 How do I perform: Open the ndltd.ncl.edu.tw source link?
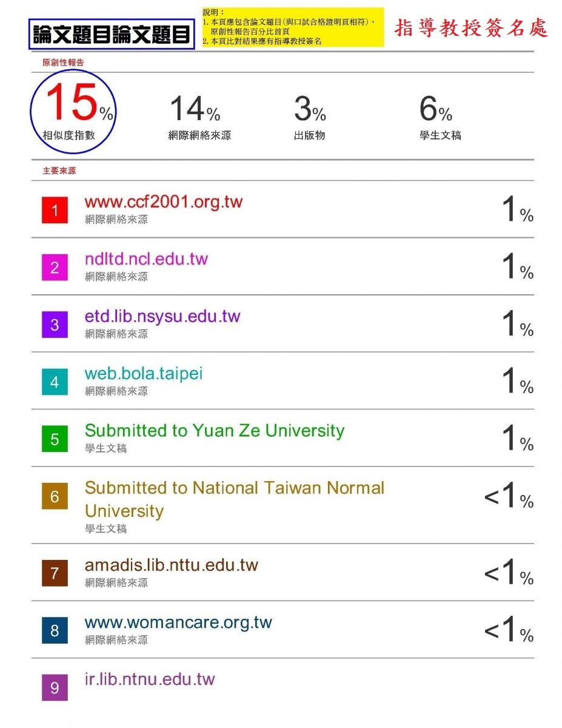tap(146, 259)
